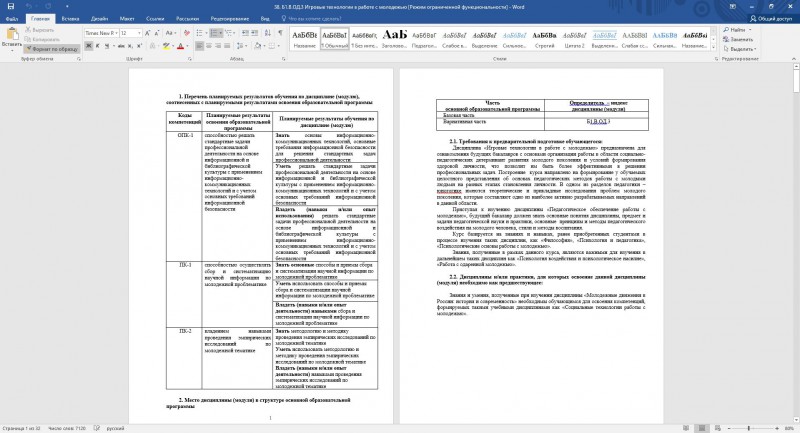Open the font size dropdown
The height and width of the screenshot is (433, 800).
tap(139, 33)
